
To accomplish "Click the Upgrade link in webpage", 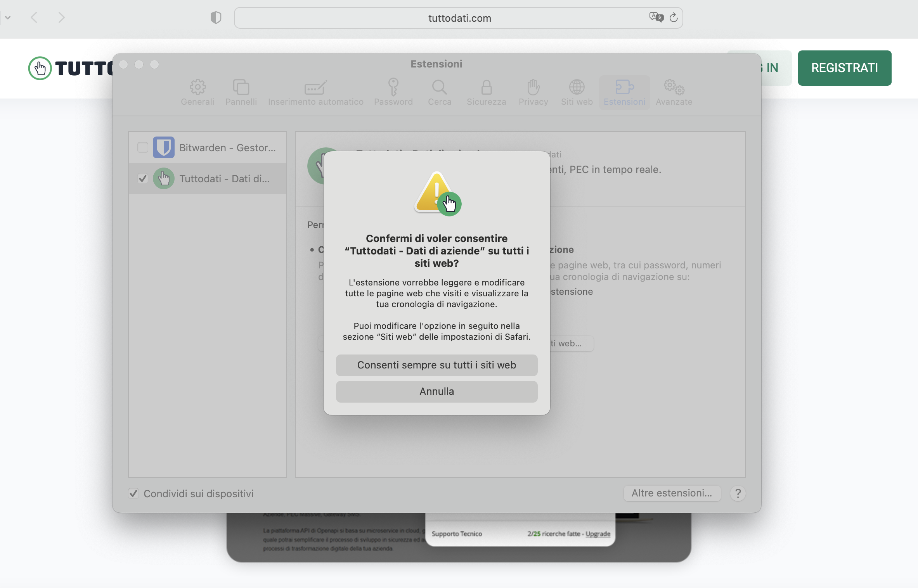I will [x=598, y=534].
